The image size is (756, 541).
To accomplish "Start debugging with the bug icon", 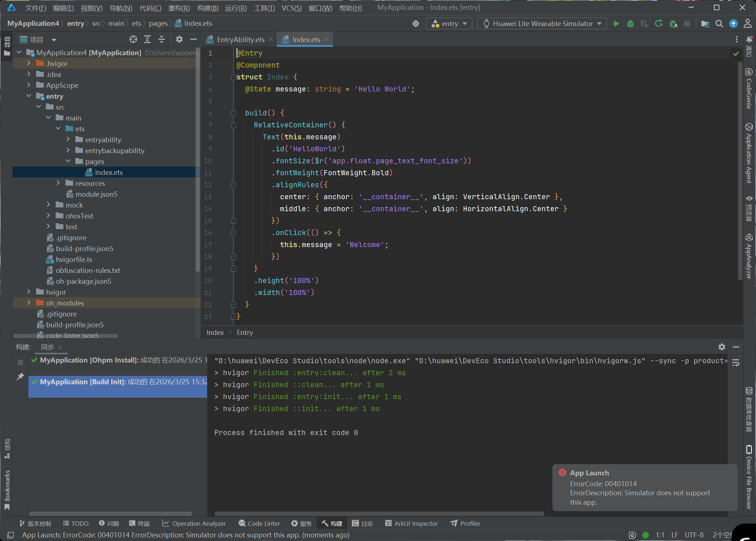I will [x=630, y=24].
